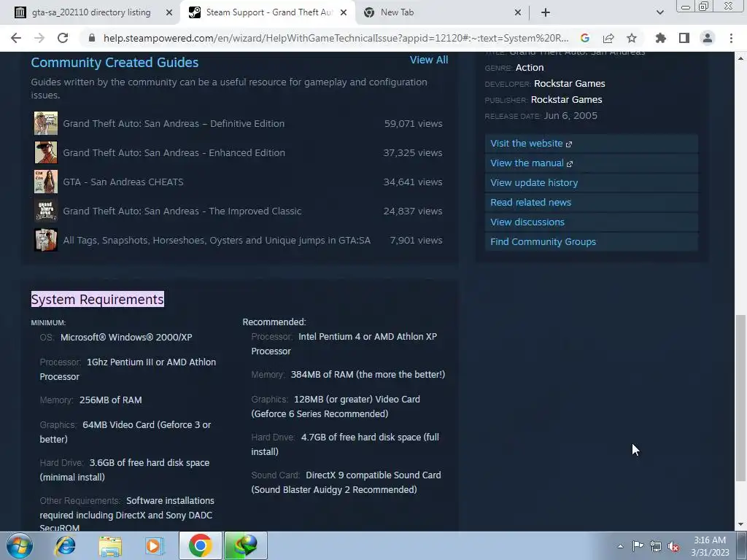Show hidden system tray icons
This screenshot has width=747, height=560.
[x=620, y=546]
